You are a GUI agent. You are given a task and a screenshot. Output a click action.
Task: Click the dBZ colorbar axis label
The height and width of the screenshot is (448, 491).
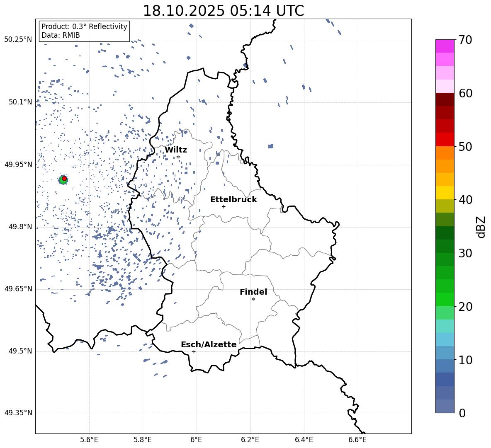481,227
